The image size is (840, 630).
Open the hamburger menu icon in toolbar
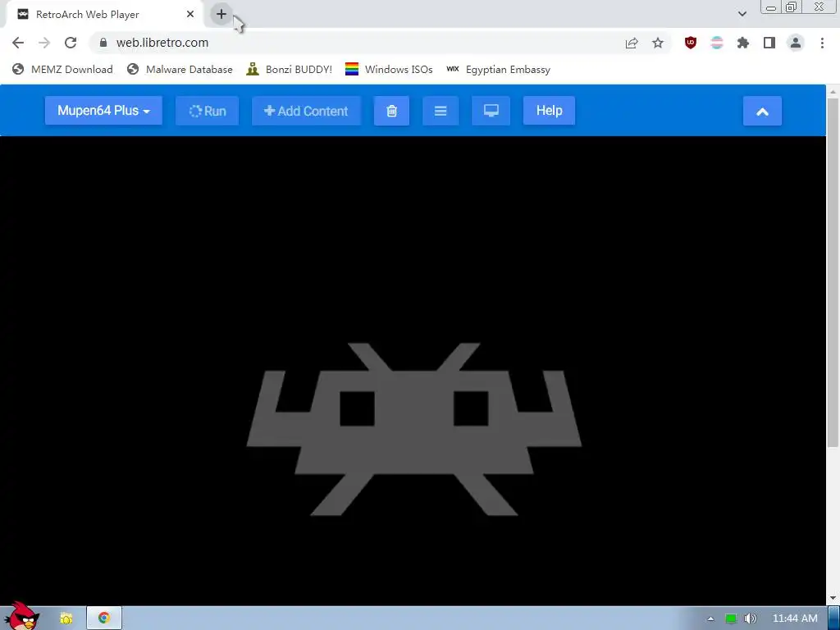(x=441, y=111)
